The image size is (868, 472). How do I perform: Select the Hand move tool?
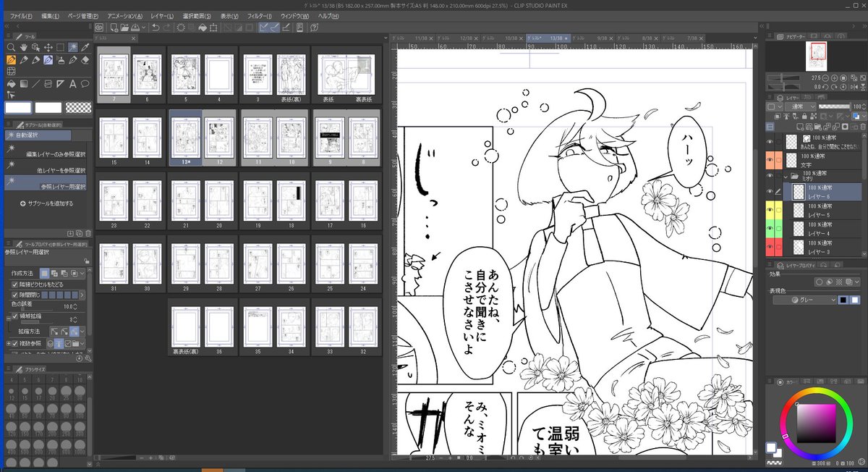click(x=24, y=47)
